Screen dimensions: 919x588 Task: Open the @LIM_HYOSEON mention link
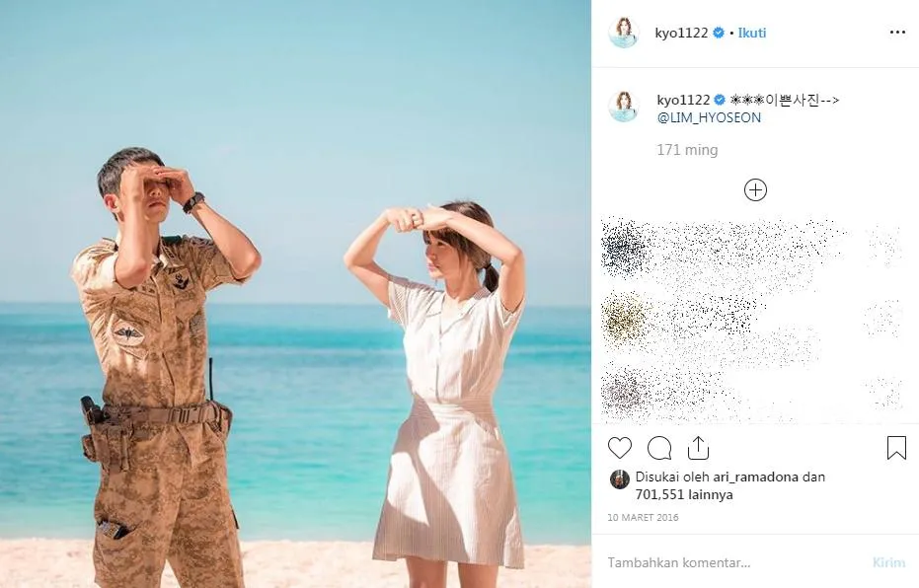tap(709, 117)
